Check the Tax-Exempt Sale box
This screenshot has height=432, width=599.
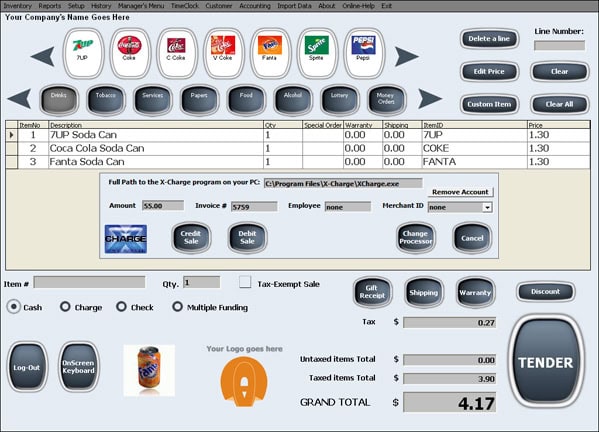(245, 282)
